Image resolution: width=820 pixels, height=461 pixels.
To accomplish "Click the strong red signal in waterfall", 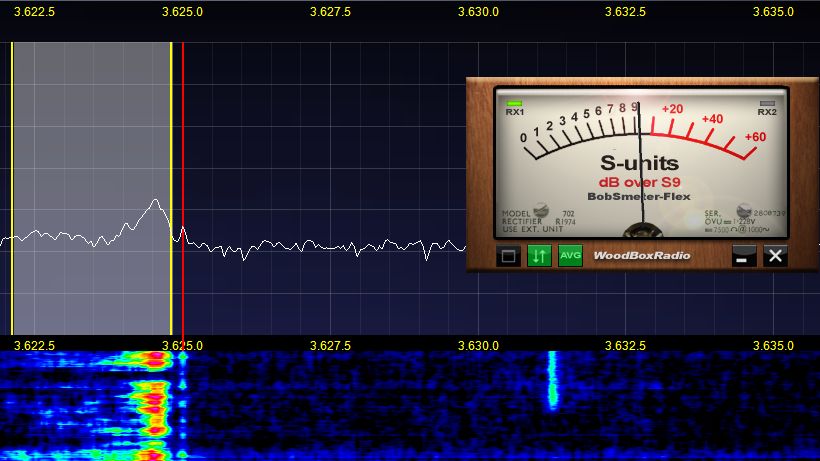I will point(152,400).
